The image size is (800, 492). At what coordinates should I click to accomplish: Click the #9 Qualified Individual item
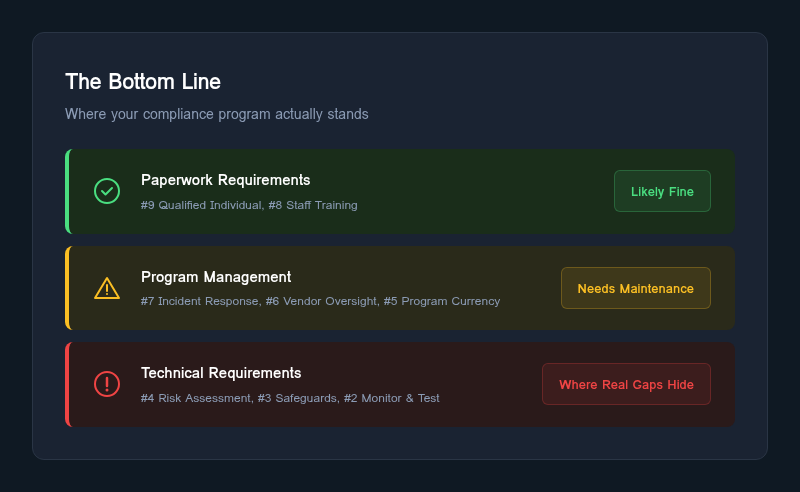201,205
